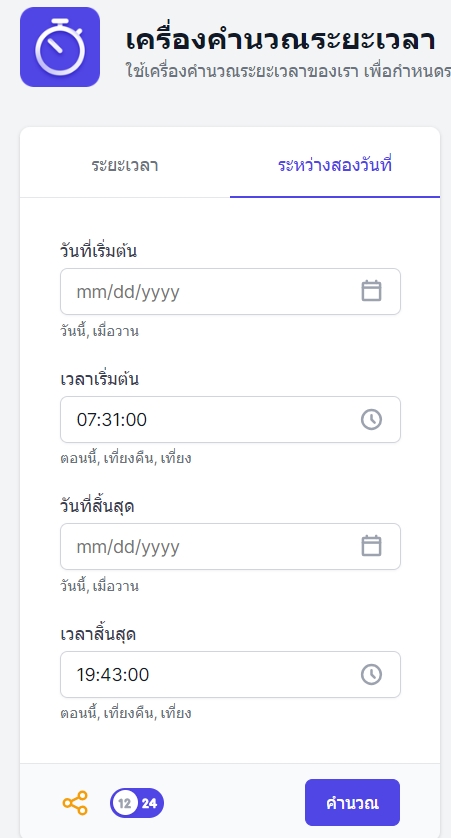The width and height of the screenshot is (451, 838).
Task: Click the orange share icon
Action: [75, 803]
